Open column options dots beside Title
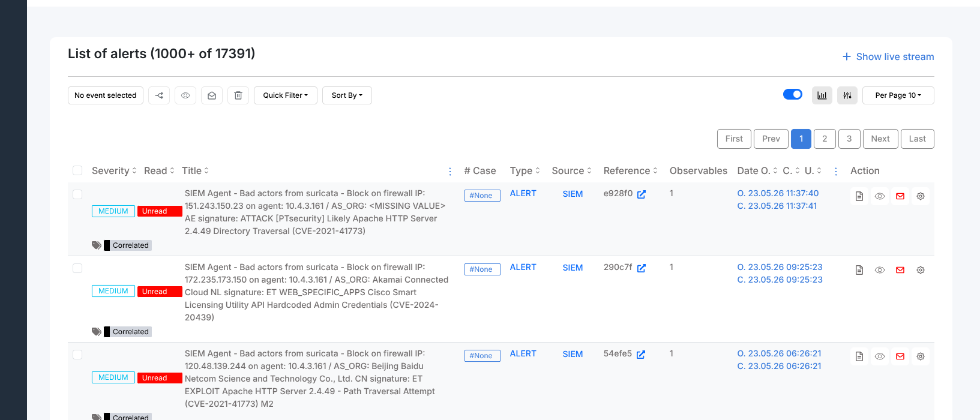 [x=450, y=172]
